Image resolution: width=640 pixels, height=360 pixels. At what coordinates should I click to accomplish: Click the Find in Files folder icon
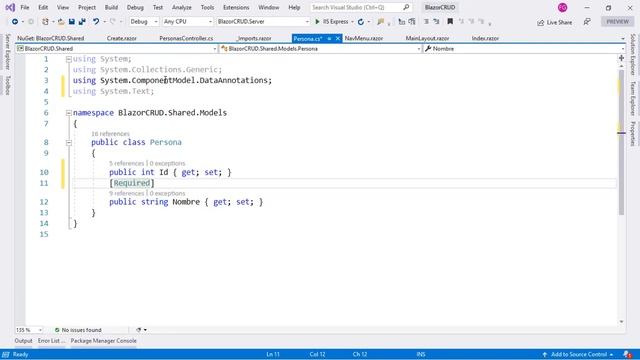point(381,22)
